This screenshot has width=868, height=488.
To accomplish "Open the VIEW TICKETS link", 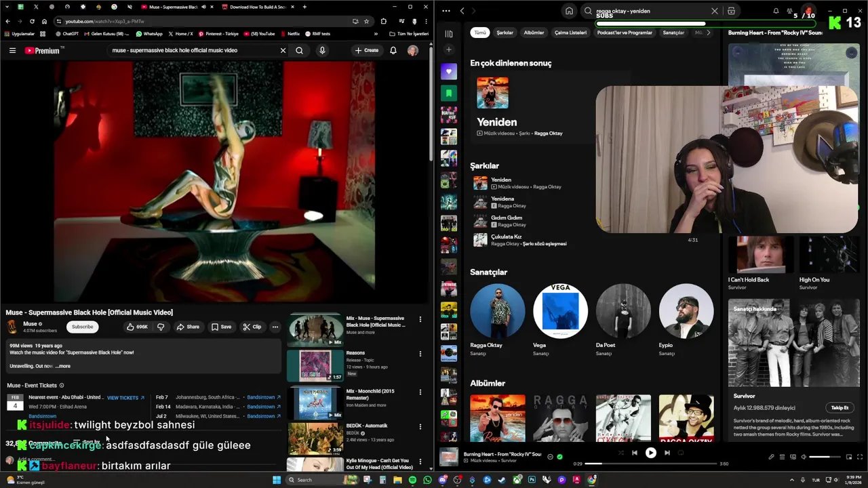I will [x=125, y=398].
